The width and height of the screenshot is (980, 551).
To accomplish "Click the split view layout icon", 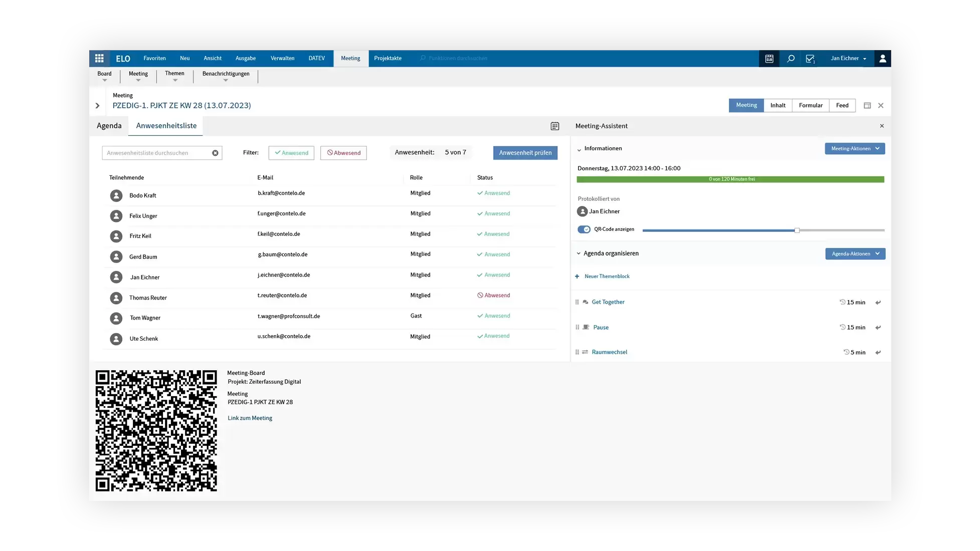I will click(867, 106).
